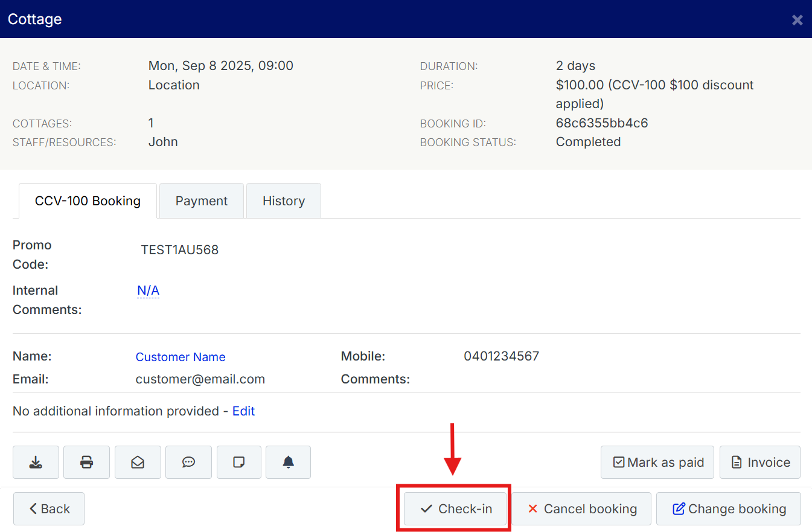Click the download booking icon button
812x532 pixels.
click(36, 462)
